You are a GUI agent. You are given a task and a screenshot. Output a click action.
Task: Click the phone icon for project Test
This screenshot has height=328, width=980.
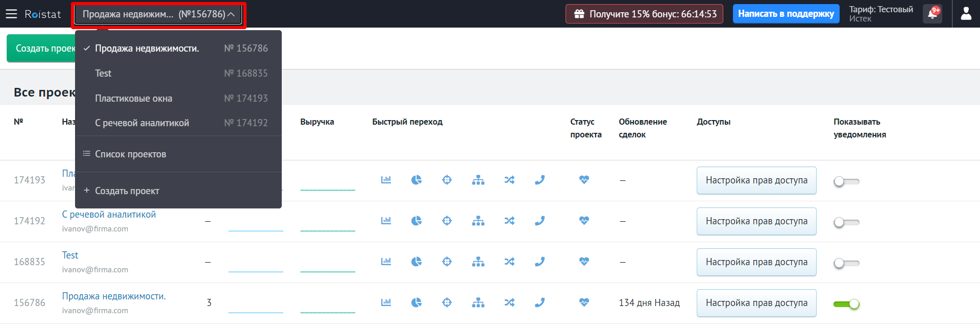pyautogui.click(x=540, y=262)
